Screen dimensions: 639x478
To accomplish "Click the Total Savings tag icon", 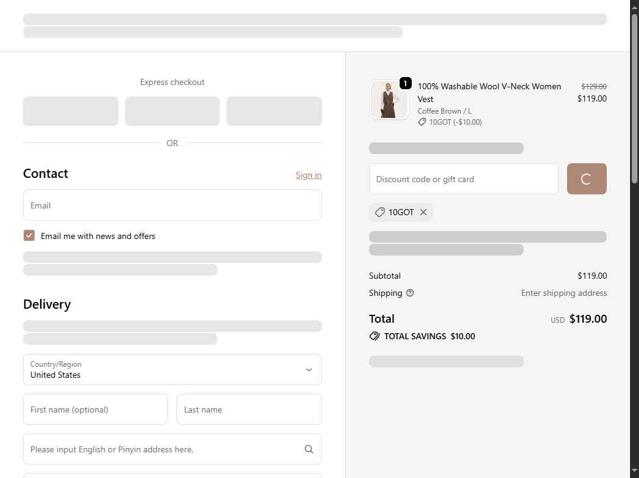I will point(375,336).
